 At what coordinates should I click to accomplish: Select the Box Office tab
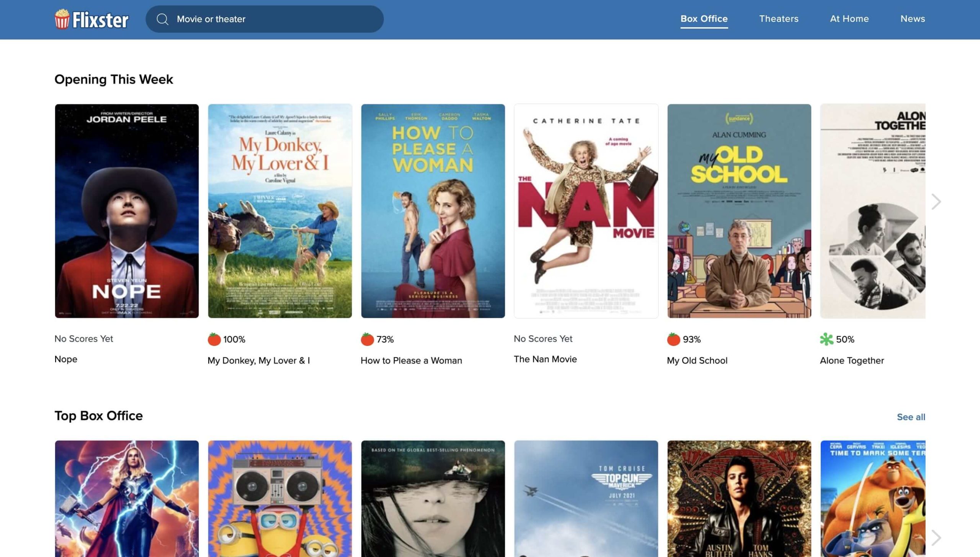pyautogui.click(x=704, y=19)
